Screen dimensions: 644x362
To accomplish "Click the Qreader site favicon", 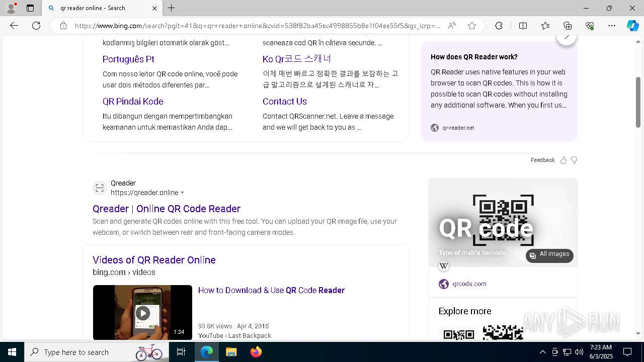I will (x=100, y=188).
